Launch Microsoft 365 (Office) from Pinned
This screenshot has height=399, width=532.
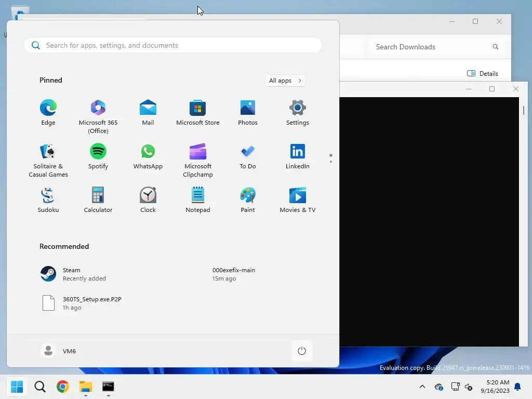(x=98, y=117)
